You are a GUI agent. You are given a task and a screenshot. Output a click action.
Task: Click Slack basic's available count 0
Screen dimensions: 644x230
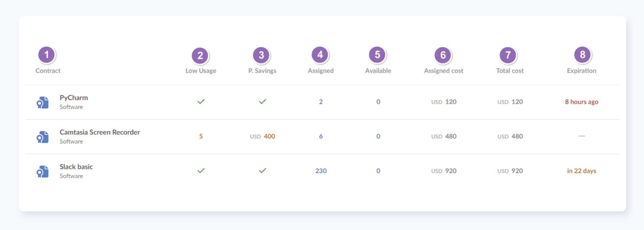(x=378, y=171)
